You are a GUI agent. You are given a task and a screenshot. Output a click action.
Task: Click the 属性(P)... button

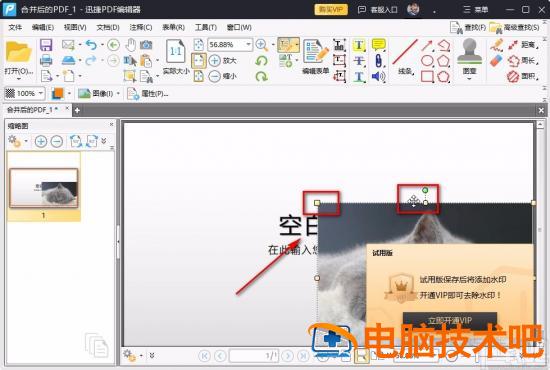point(148,94)
